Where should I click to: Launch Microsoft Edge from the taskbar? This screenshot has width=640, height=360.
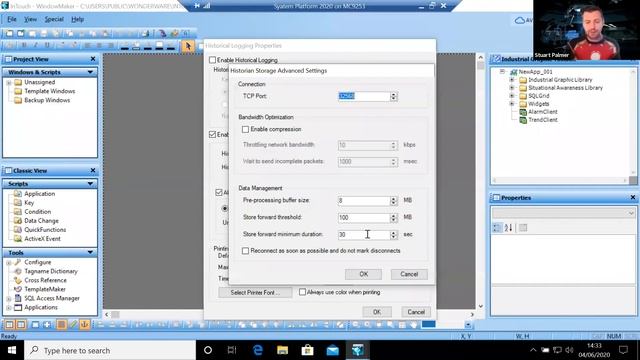click(258, 350)
